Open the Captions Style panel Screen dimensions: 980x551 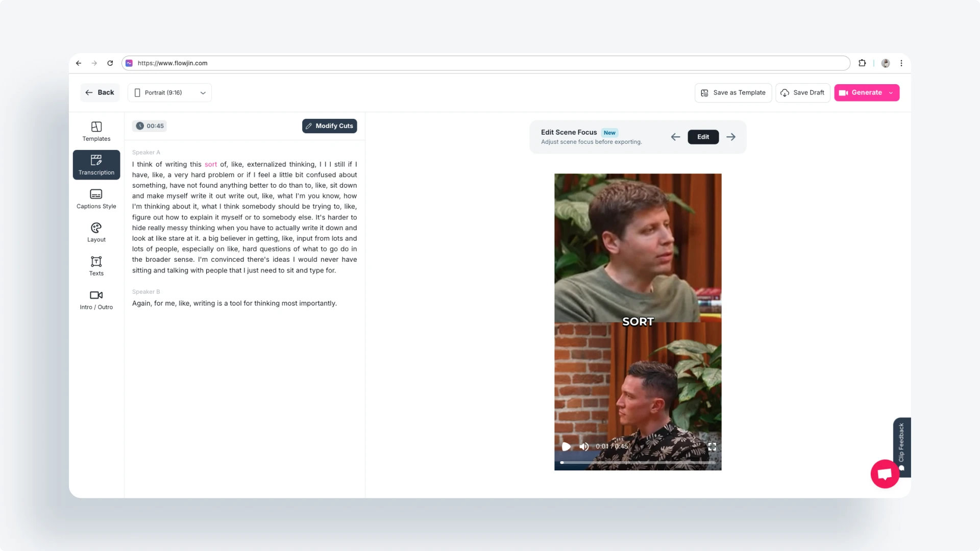coord(96,198)
